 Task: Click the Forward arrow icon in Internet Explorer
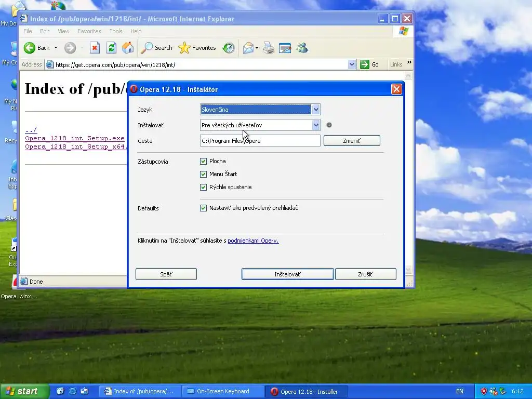pos(70,48)
